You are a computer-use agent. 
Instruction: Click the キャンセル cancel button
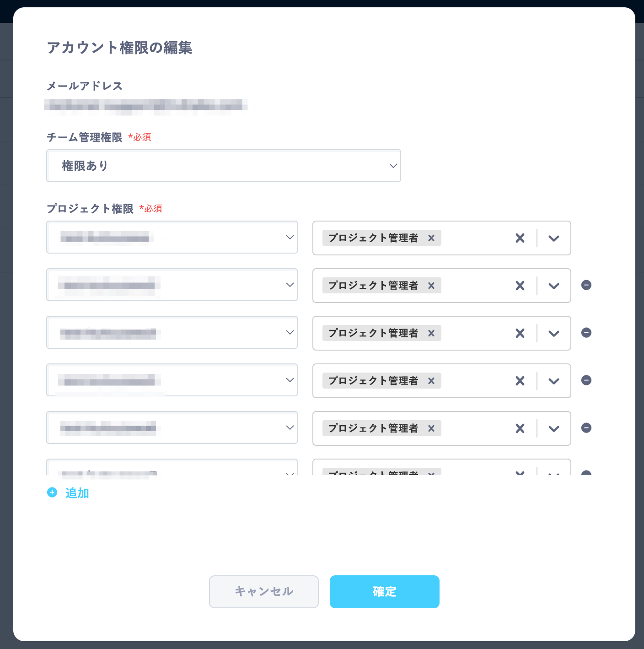tap(263, 591)
